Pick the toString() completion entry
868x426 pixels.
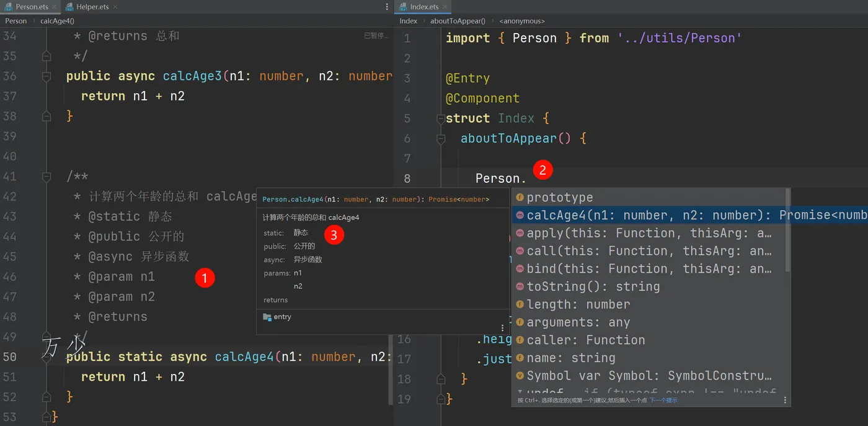click(649, 286)
